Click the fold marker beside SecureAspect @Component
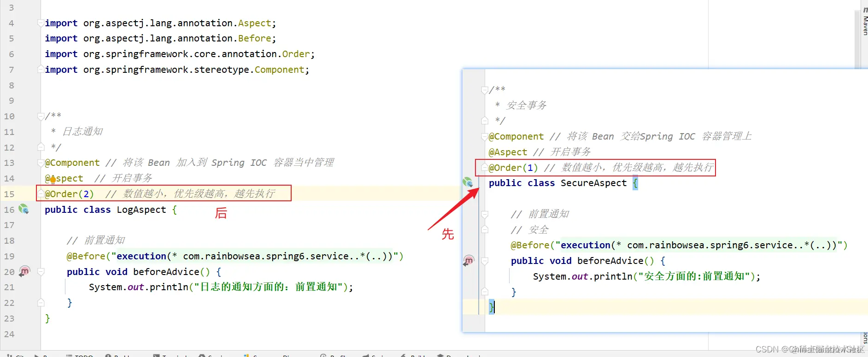 (x=485, y=136)
